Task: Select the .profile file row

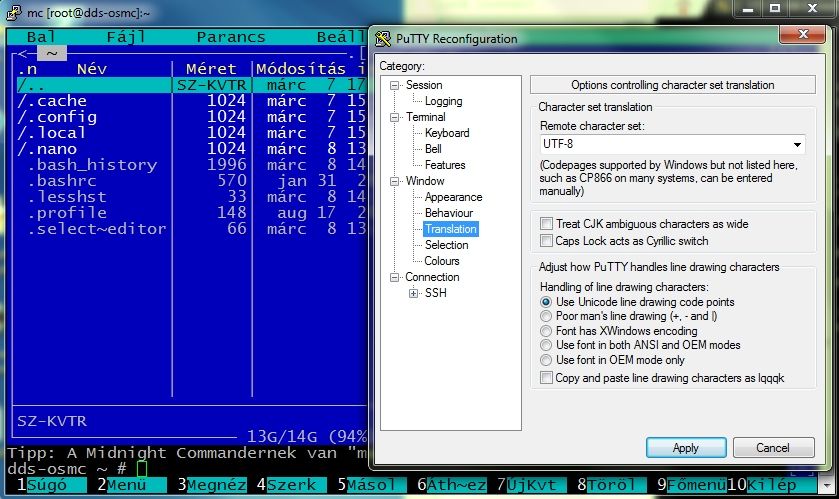Action: click(x=190, y=213)
